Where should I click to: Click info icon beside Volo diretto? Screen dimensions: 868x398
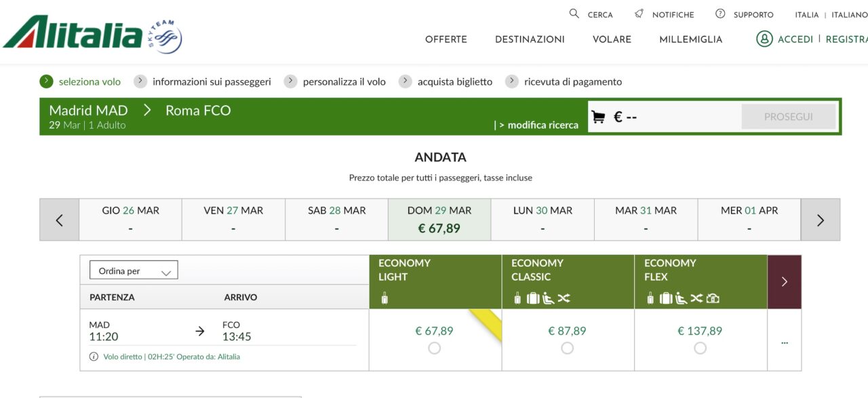tap(94, 357)
